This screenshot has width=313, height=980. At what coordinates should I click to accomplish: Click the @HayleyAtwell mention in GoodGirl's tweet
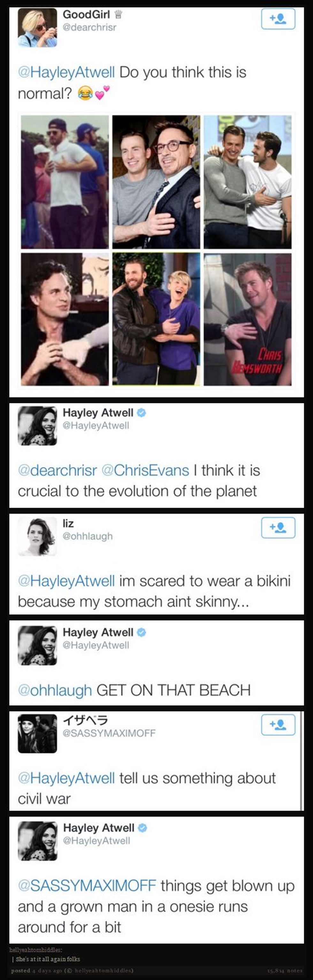(x=66, y=72)
